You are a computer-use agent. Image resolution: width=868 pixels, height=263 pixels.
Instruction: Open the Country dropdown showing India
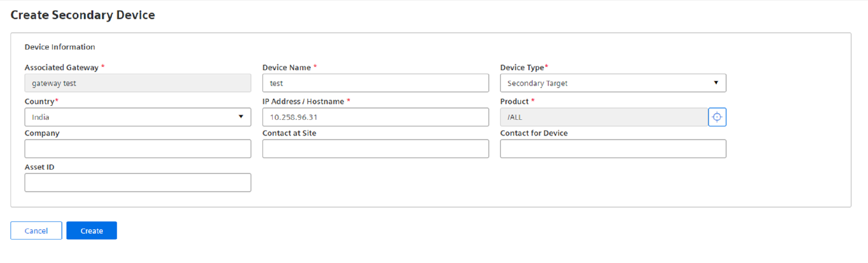[138, 117]
